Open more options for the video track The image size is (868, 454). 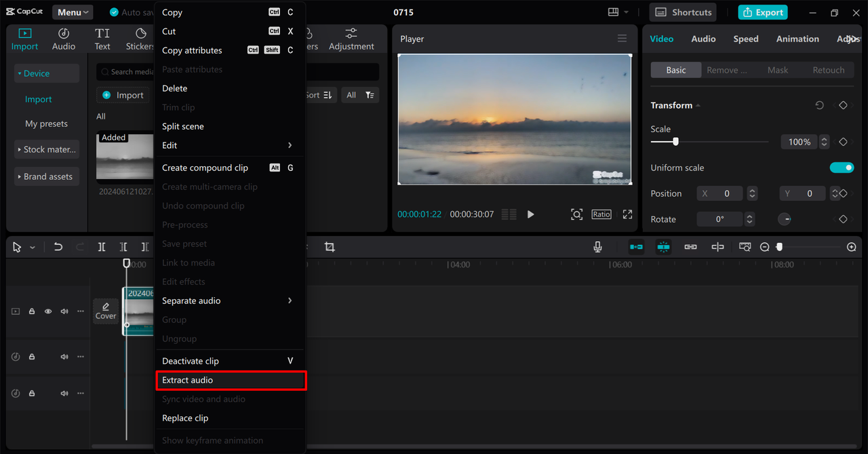81,311
